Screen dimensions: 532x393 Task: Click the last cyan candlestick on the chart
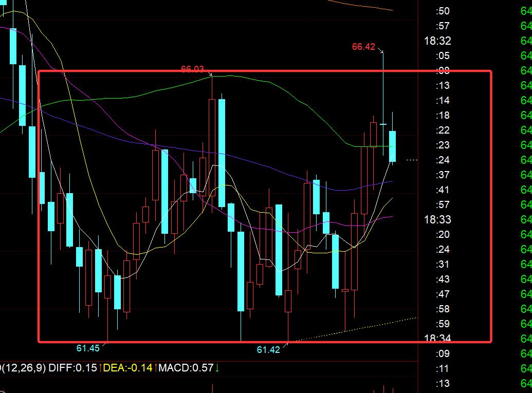point(392,146)
